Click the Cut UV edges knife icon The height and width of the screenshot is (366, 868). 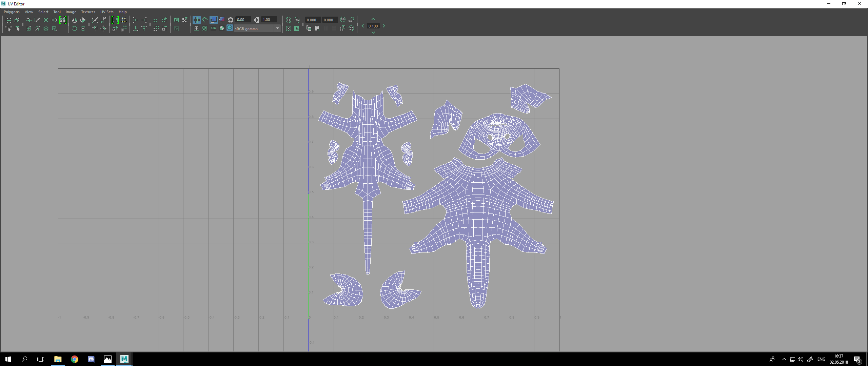click(37, 20)
